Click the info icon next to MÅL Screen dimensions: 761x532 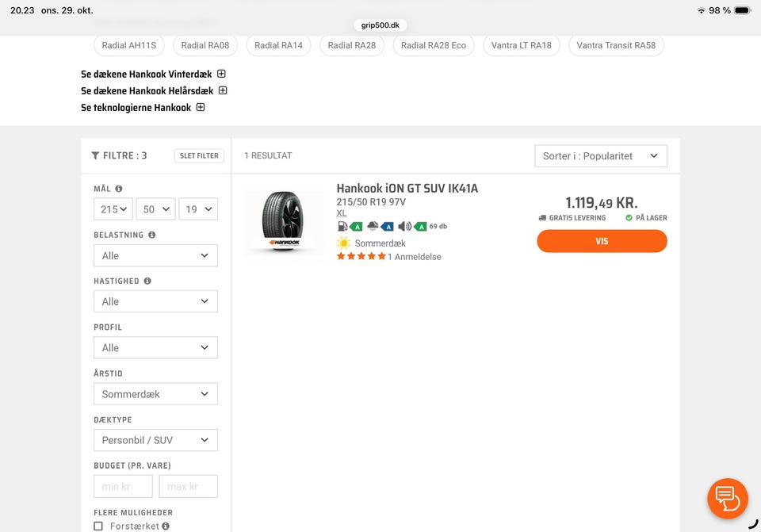point(118,189)
